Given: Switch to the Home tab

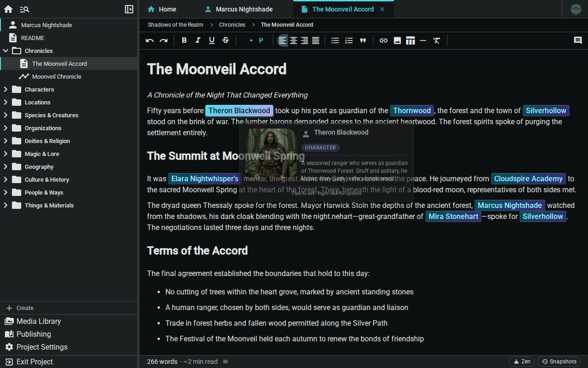Looking at the screenshot, I should pos(162,9).
